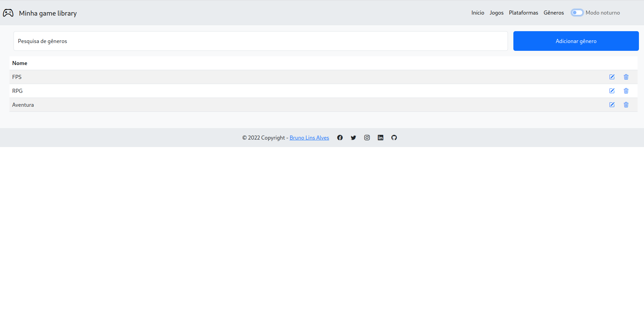Open the Facebook profile icon
The width and height of the screenshot is (644, 330).
tap(340, 138)
